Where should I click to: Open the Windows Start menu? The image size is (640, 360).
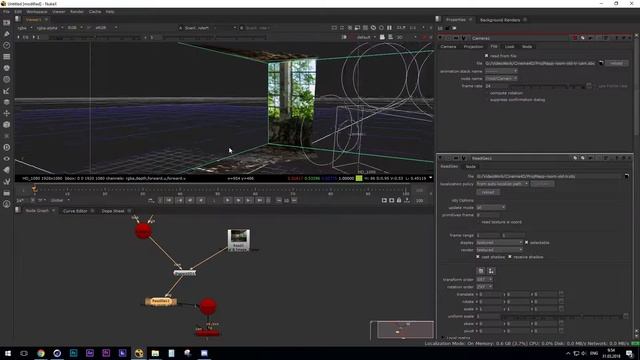point(8,353)
